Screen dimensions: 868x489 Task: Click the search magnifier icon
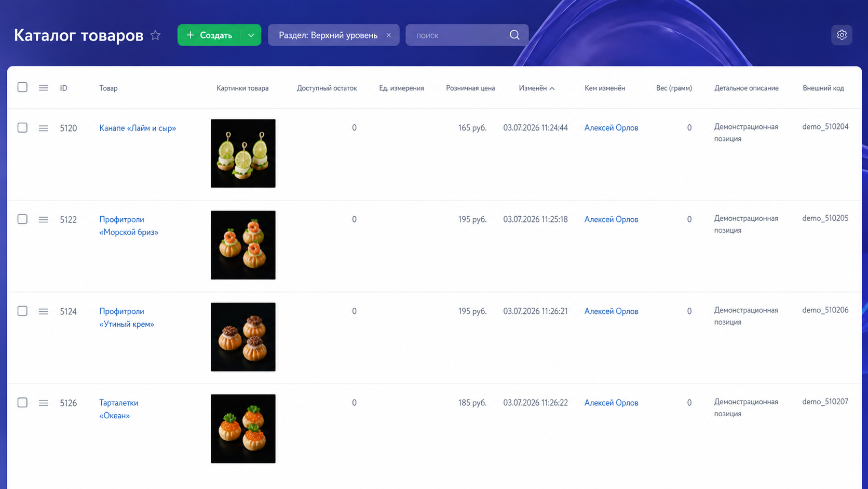point(514,35)
